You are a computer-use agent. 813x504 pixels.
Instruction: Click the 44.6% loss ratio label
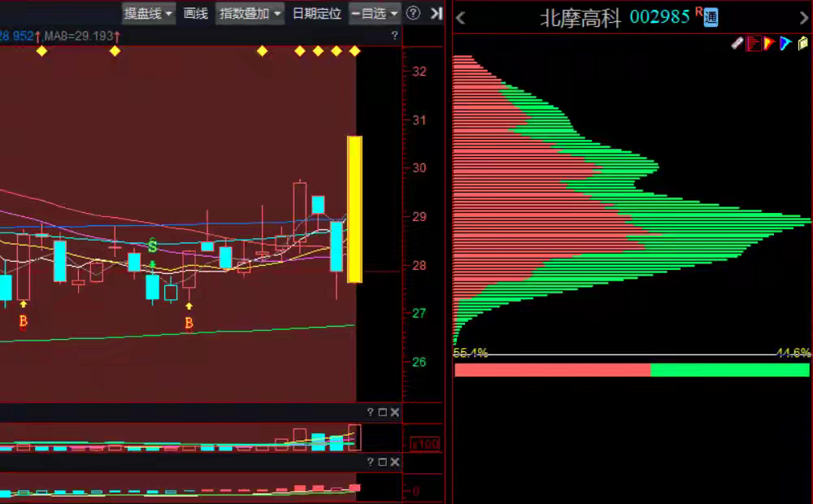click(x=793, y=353)
